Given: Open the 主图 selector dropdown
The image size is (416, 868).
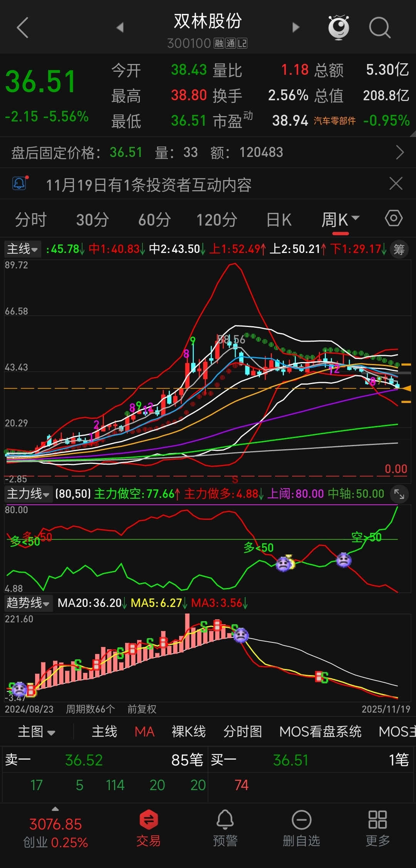Looking at the screenshot, I should tap(37, 731).
